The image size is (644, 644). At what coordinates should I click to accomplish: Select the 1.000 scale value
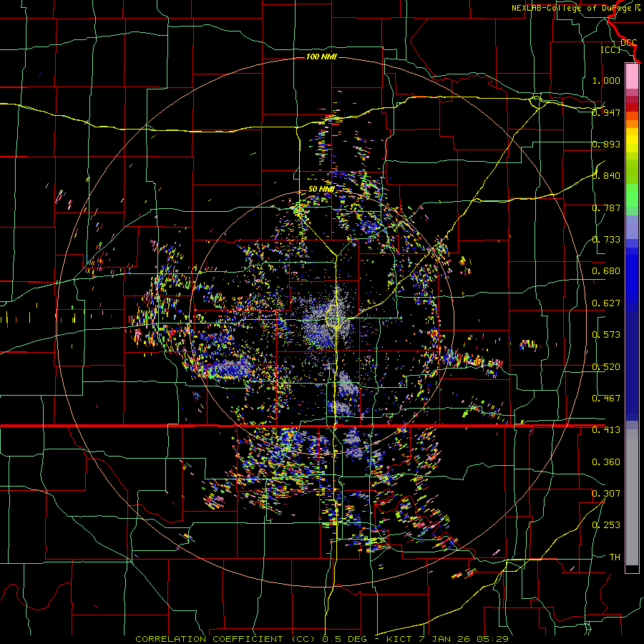click(606, 80)
